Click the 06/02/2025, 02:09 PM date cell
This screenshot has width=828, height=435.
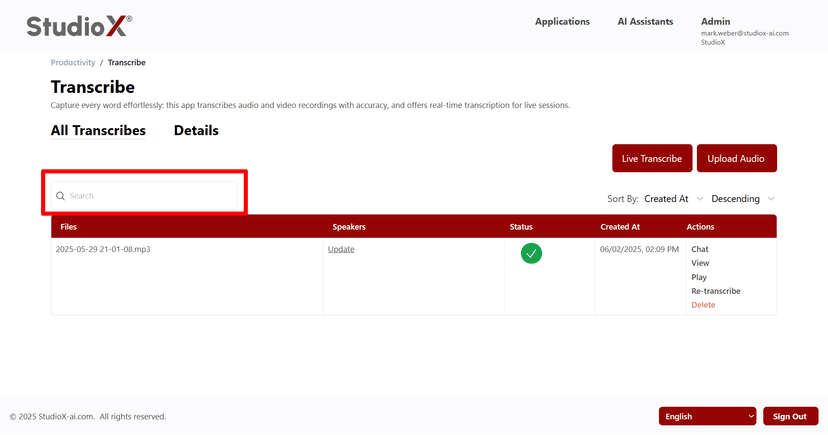[x=639, y=249]
